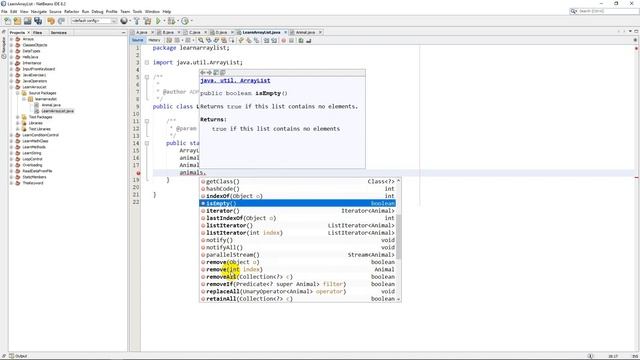Select remove(int index) in completion list

[x=298, y=269]
